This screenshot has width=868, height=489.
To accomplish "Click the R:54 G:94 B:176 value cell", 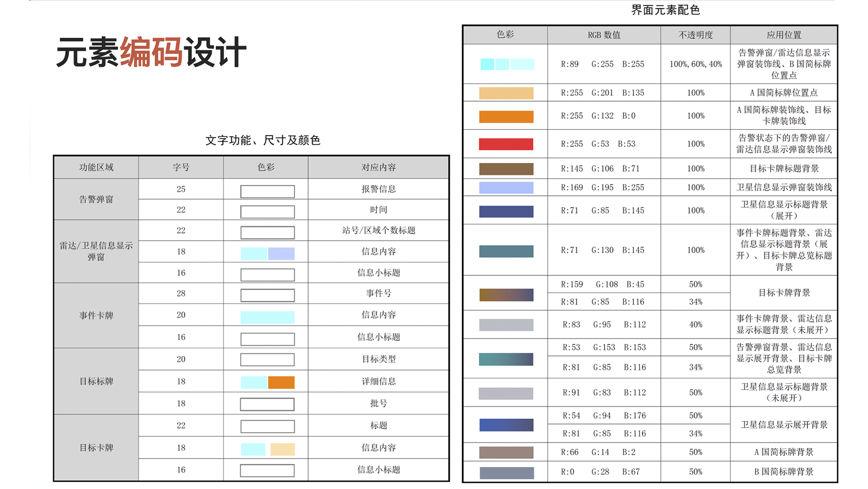I will click(604, 416).
